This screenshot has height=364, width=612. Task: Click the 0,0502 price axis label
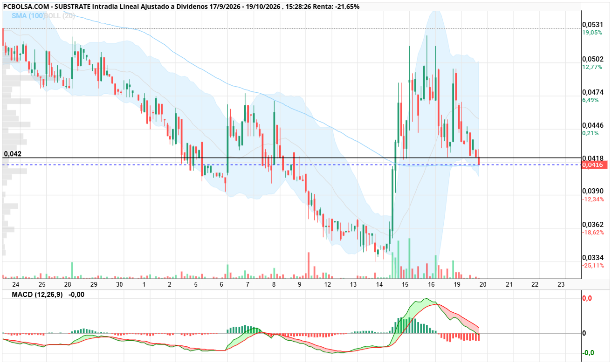click(x=592, y=59)
